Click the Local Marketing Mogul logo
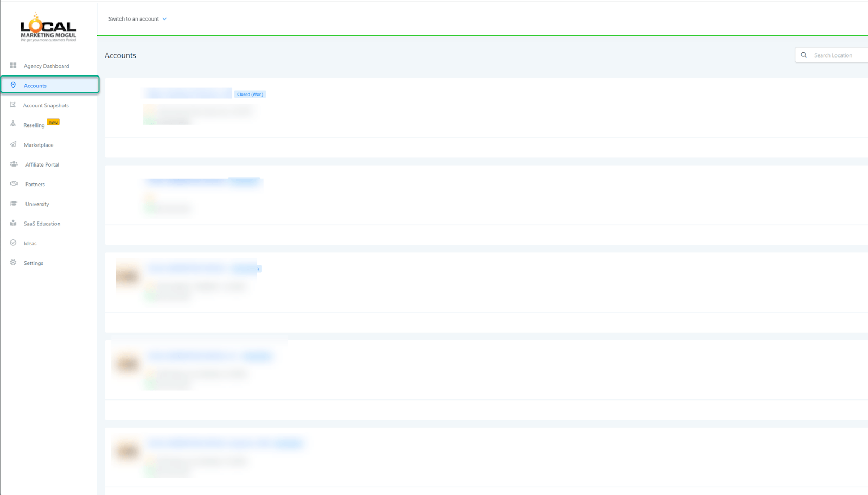 [48, 27]
